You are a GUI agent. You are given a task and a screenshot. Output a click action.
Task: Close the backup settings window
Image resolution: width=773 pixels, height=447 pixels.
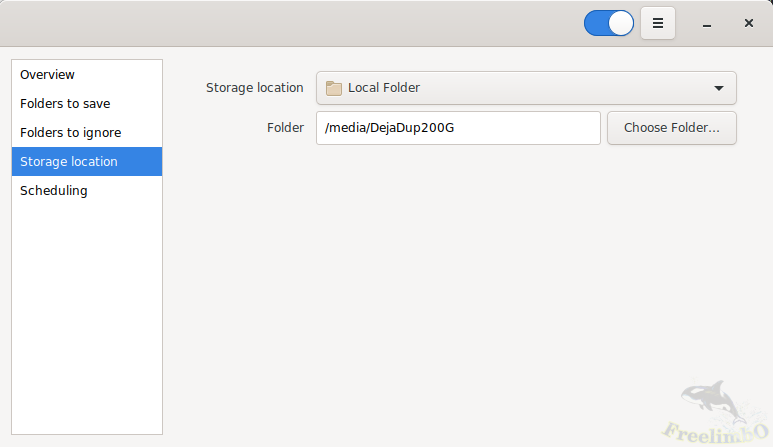coord(748,23)
